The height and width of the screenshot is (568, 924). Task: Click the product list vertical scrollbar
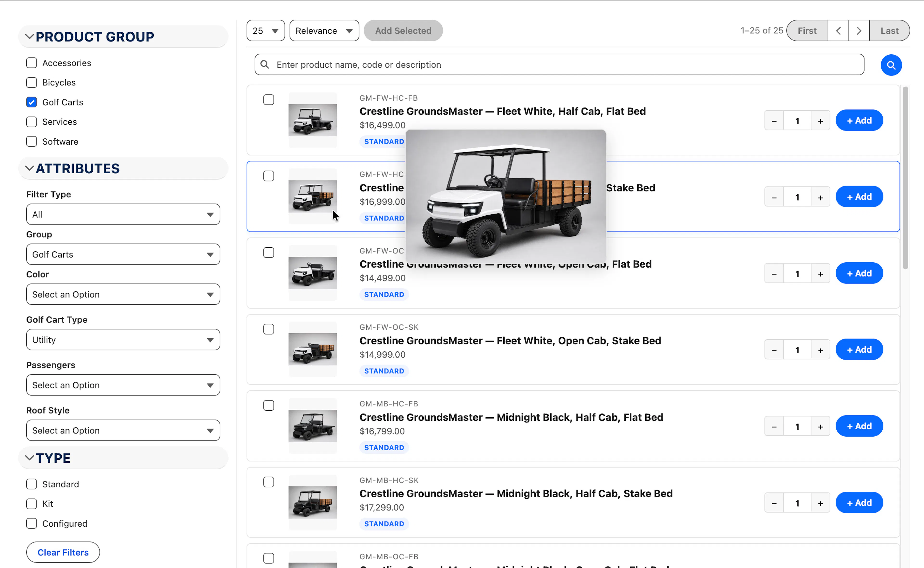pos(905,178)
